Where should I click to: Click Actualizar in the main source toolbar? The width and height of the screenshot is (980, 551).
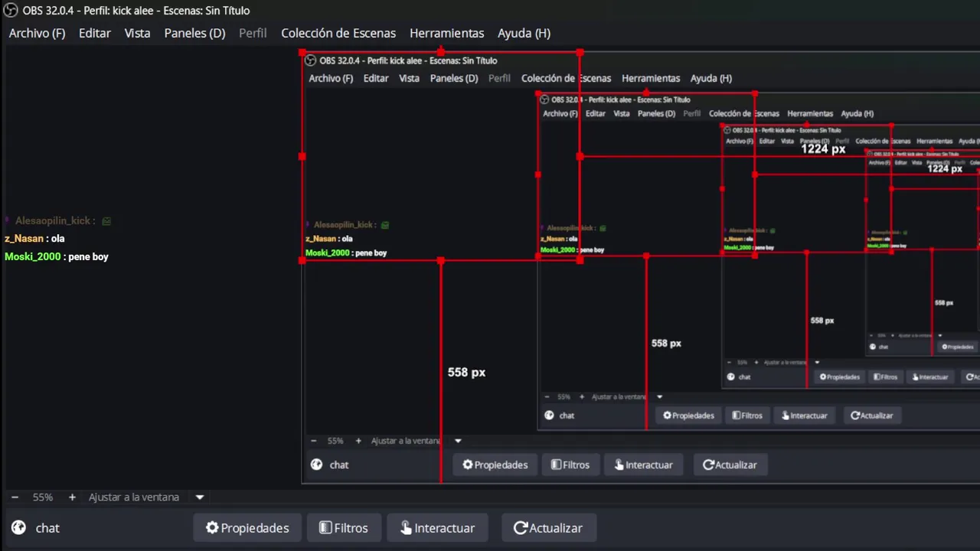tap(548, 528)
